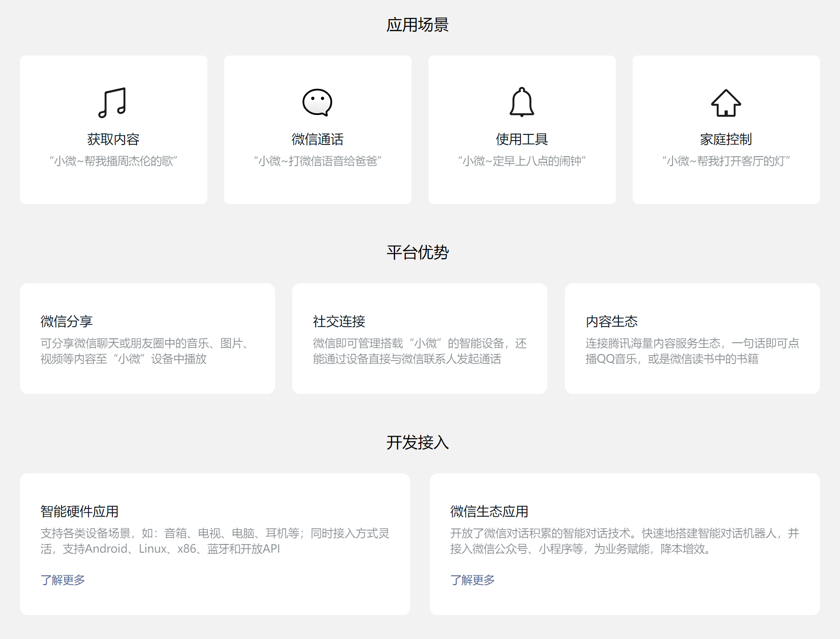Select the 社交连接 advantage card
The image size is (840, 639).
tap(420, 338)
